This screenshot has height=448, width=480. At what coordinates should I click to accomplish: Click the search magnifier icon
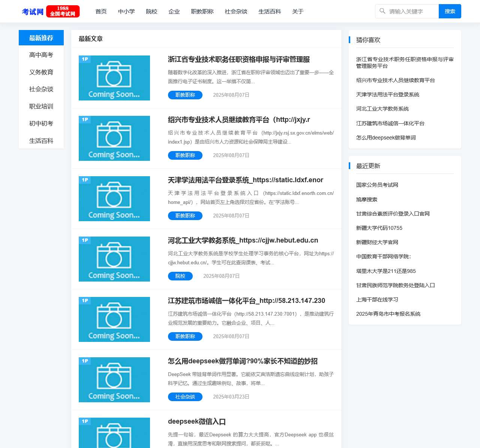[x=382, y=11]
